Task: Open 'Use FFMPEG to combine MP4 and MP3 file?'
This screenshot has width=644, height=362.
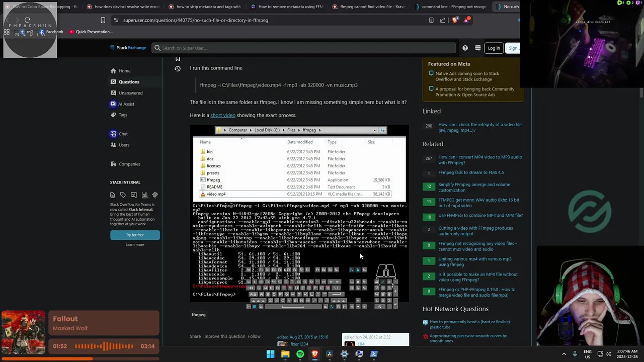Action: coord(480,216)
